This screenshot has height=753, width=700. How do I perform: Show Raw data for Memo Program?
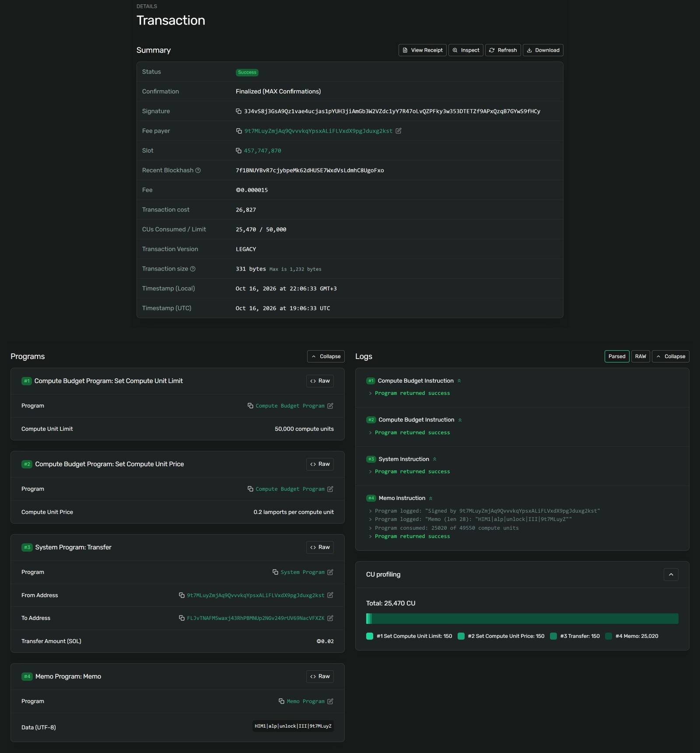pos(320,676)
